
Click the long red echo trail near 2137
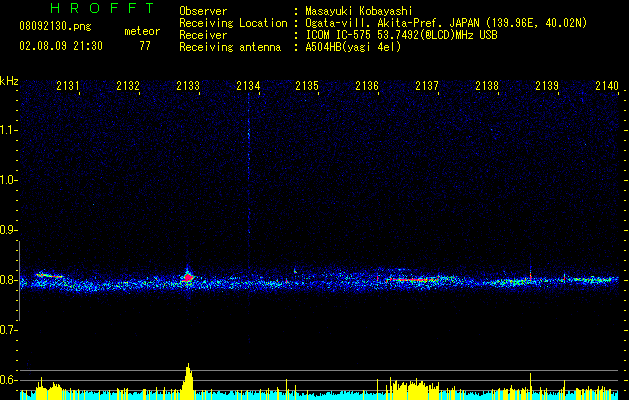click(x=411, y=279)
